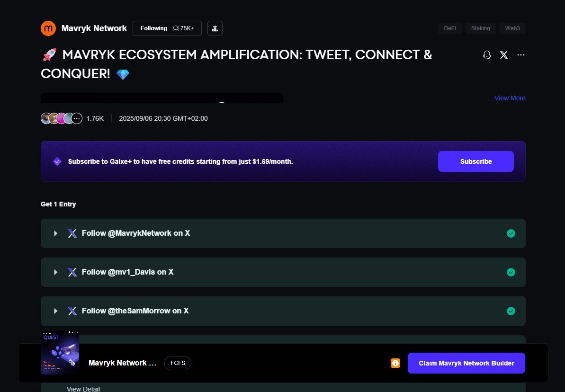565x392 pixels.
Task: Share the quest on X icon
Action: pyautogui.click(x=504, y=55)
